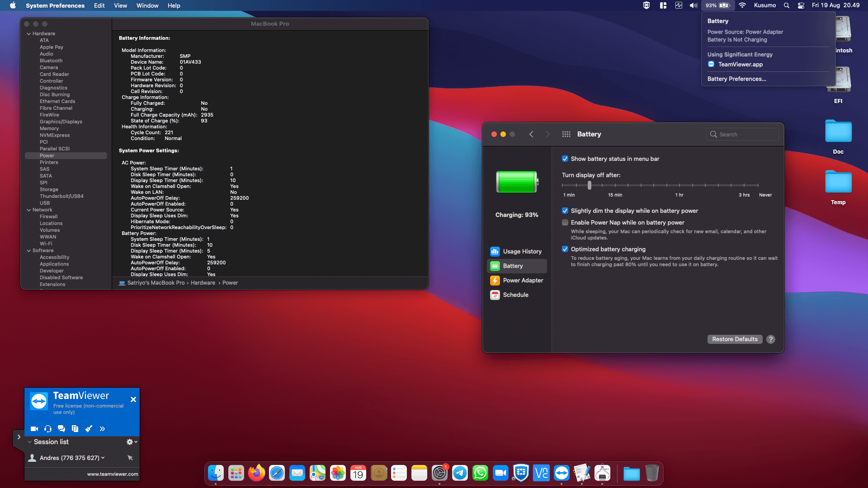
Task: Open TeamViewer session settings gear
Action: pyautogui.click(x=132, y=442)
